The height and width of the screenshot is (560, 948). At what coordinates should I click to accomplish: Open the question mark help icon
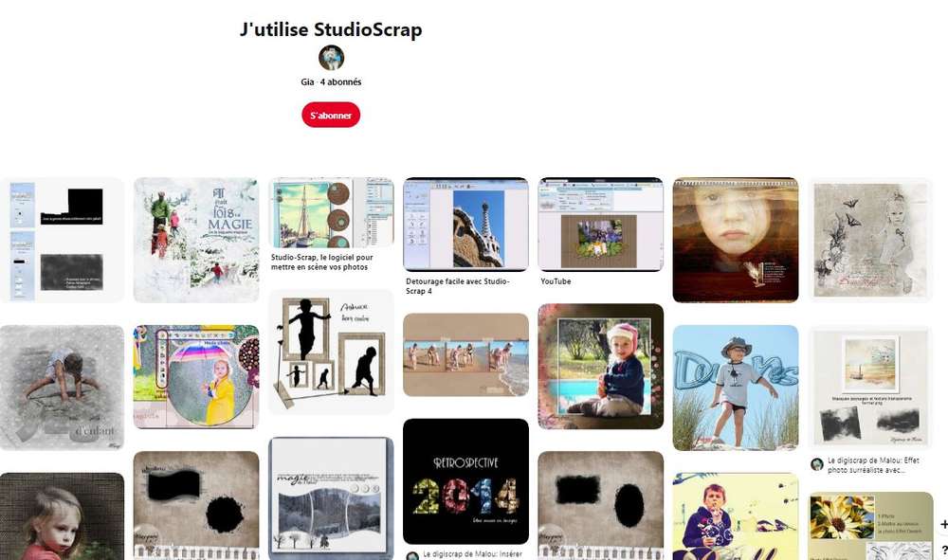(x=943, y=550)
